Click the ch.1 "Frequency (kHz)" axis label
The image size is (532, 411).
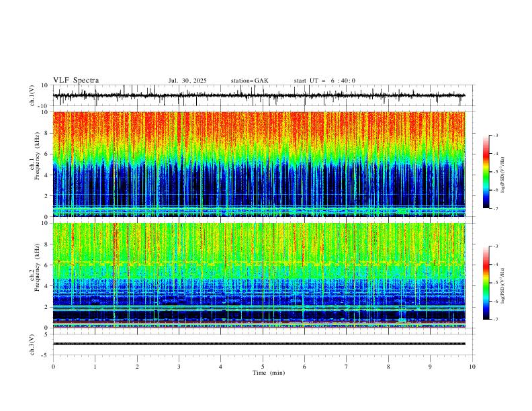click(38, 156)
